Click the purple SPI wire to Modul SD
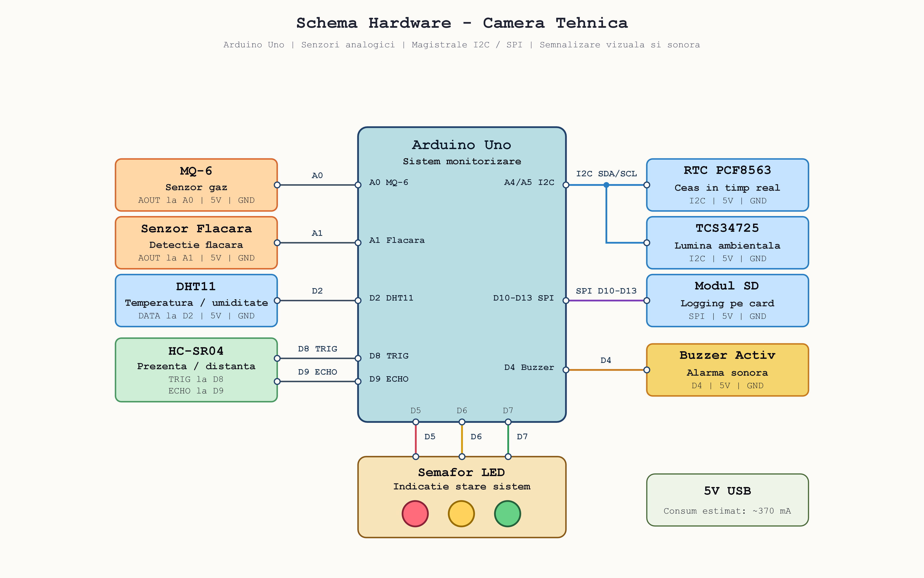 coord(606,301)
